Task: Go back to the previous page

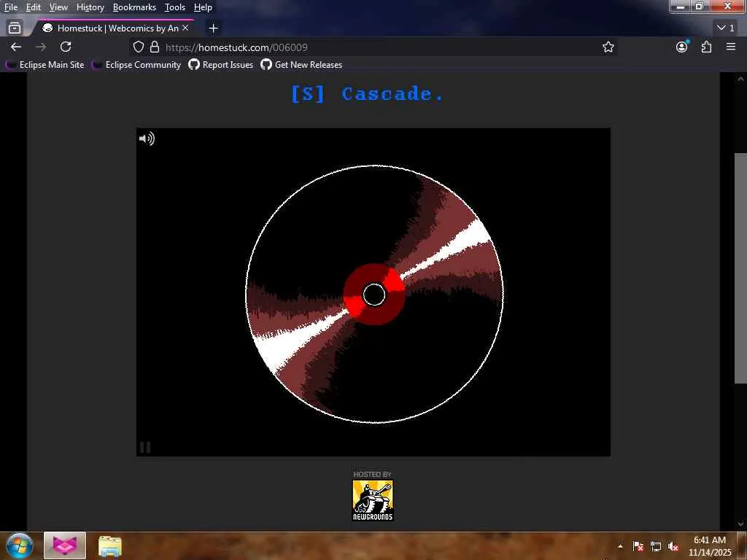Action: pos(16,47)
